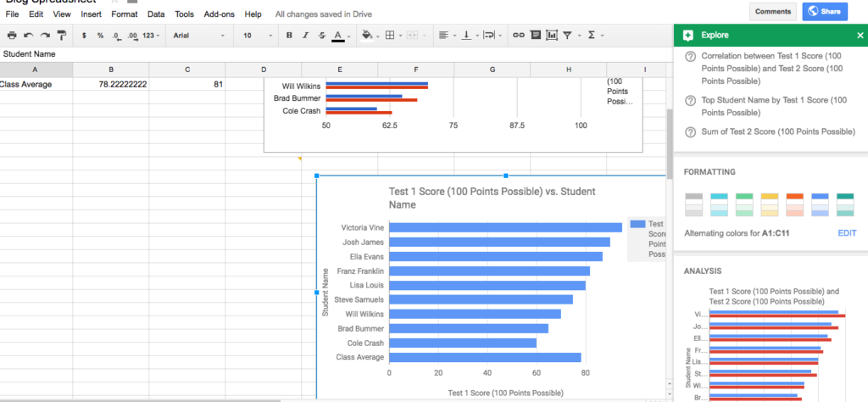Open the Help menu
Screen dimensions: 868x402
tap(253, 14)
